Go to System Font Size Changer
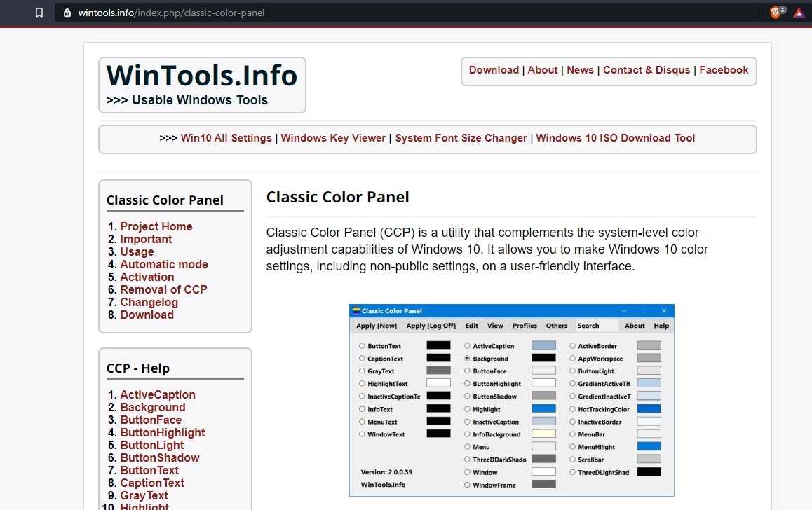The height and width of the screenshot is (510, 812). [x=461, y=138]
